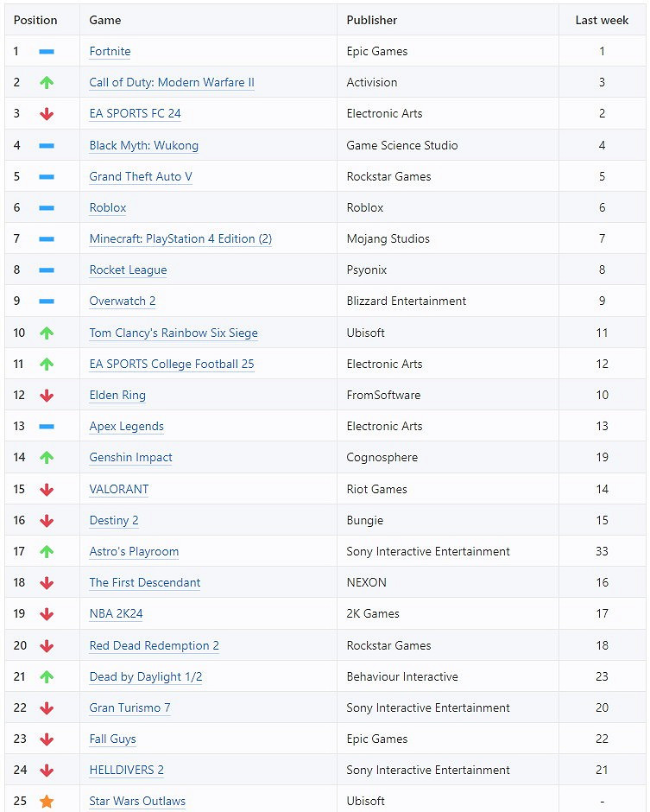Open the Grand Theft Auto V game link
The width and height of the screenshot is (650, 812).
tap(141, 176)
